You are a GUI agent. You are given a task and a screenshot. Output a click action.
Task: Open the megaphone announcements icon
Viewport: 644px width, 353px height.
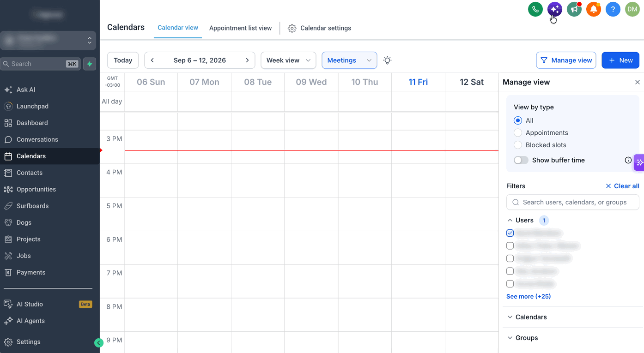point(574,9)
